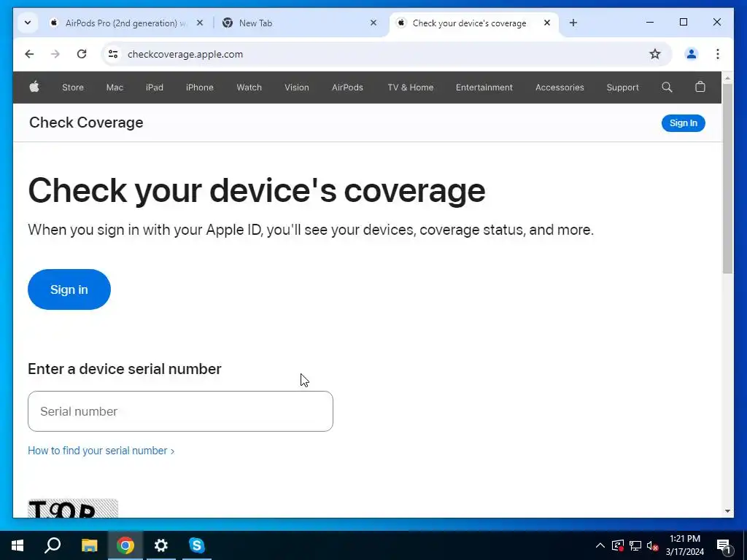Open a new tab with plus button

573,23
